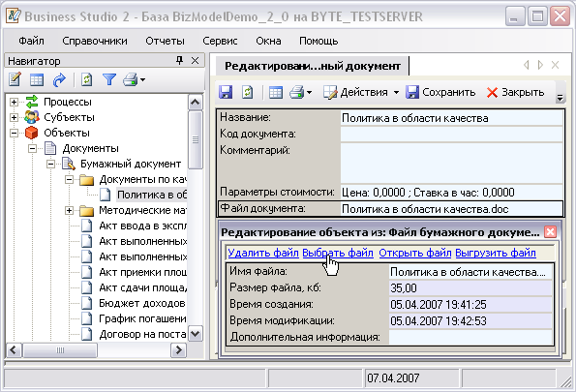
Task: Expand the Процессы tree node
Action: pos(14,102)
